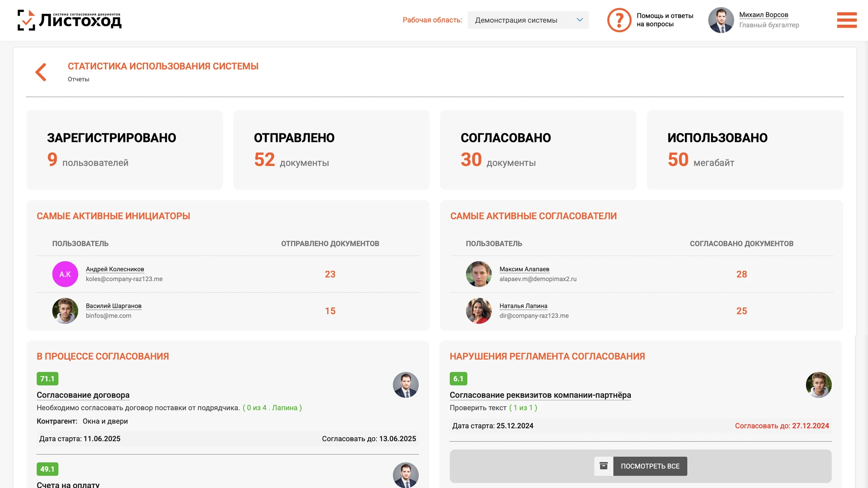The width and height of the screenshot is (868, 488).
Task: Click the A.K pink avatar circle
Action: pyautogui.click(x=65, y=274)
